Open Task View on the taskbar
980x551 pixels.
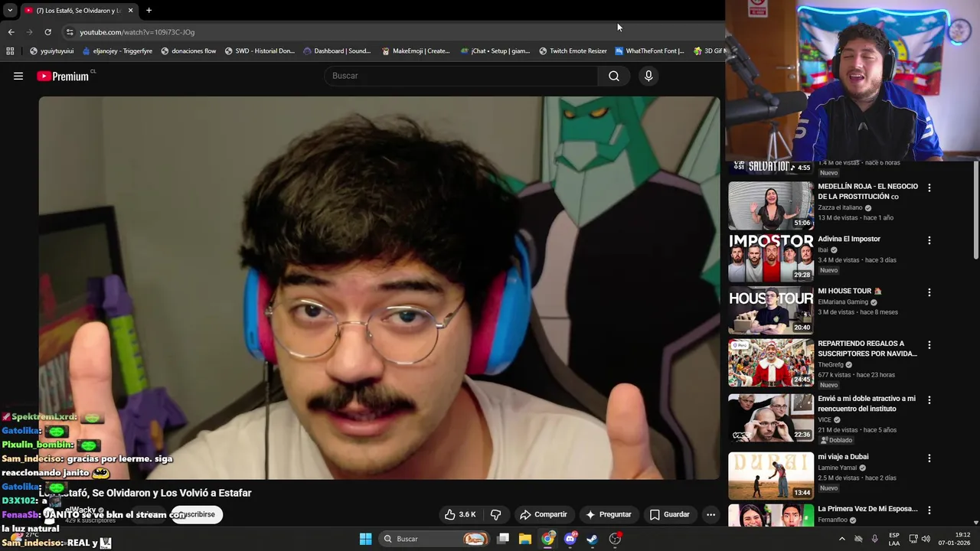tap(503, 539)
